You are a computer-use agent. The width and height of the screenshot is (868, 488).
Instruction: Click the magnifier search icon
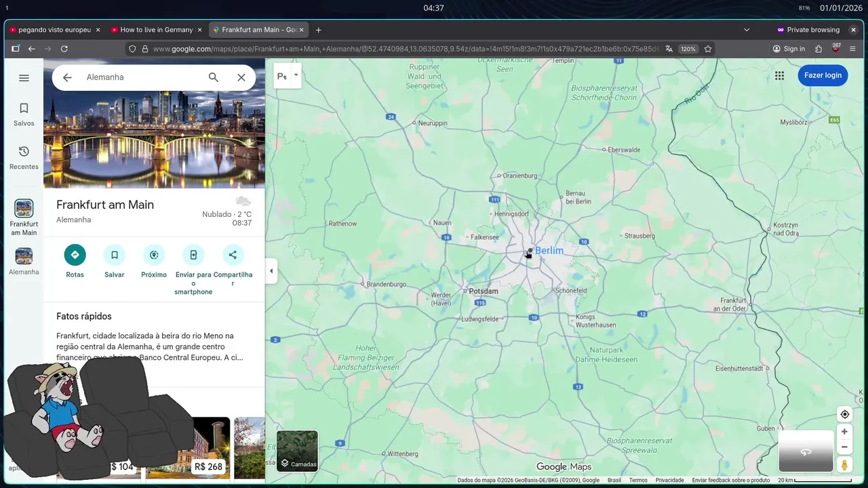[x=214, y=77]
